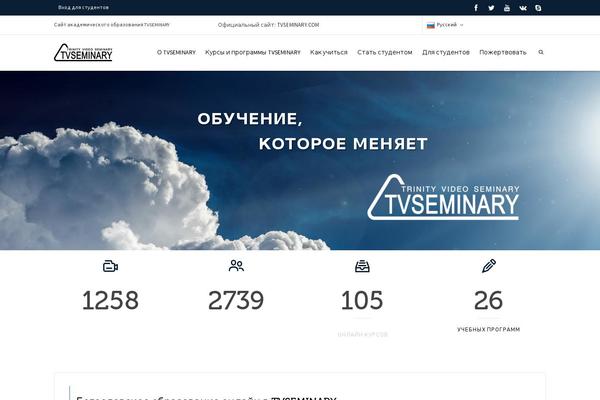
Task: Click the Сайт академического образования TVSEMINARY text
Action: pos(112,25)
